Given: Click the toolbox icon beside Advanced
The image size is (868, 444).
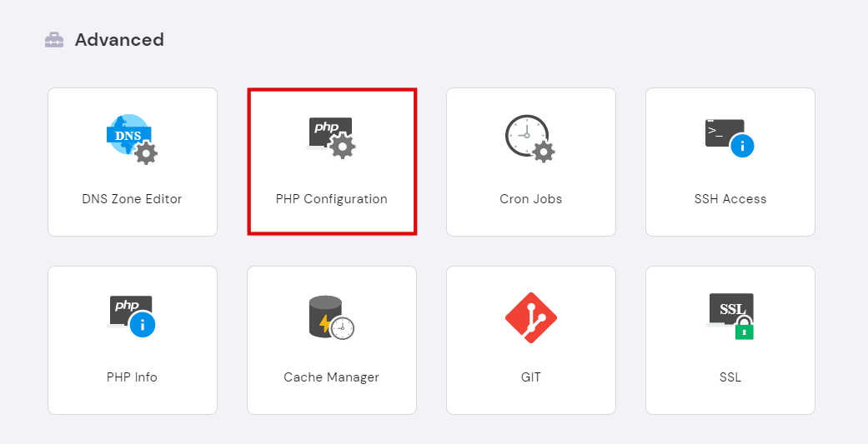Looking at the screenshot, I should click(x=54, y=40).
